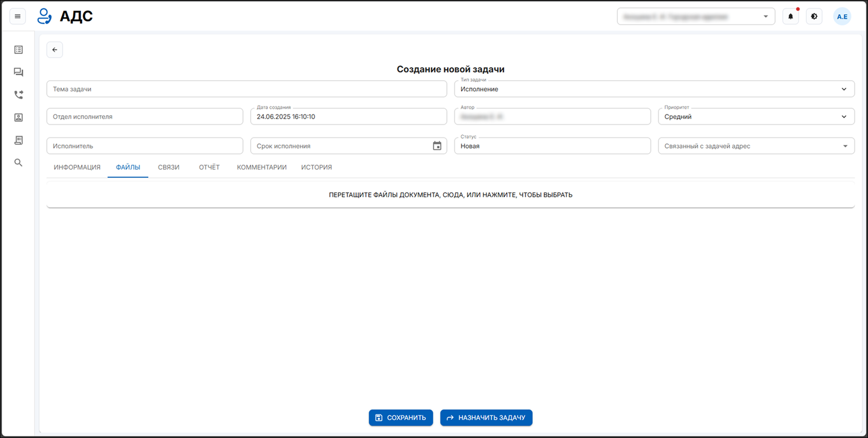Open the phone calls sidebar icon
The image size is (868, 438).
[x=19, y=95]
